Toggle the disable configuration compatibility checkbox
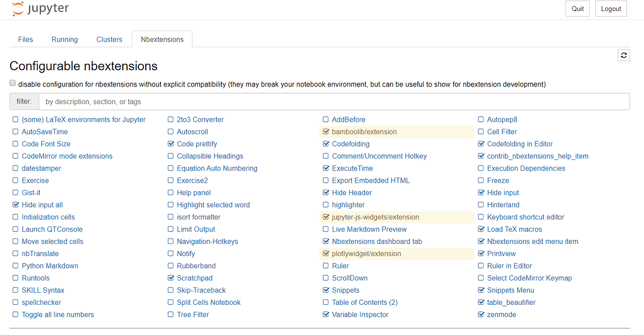The width and height of the screenshot is (644, 335). tap(12, 82)
